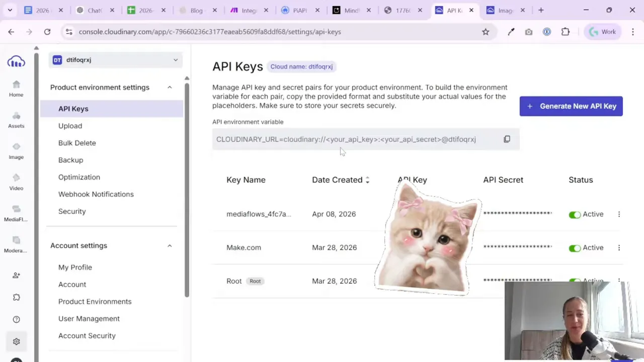Screen dimensions: 644x362
Task: Switch to the MindStudio browser tab
Action: (x=352, y=10)
